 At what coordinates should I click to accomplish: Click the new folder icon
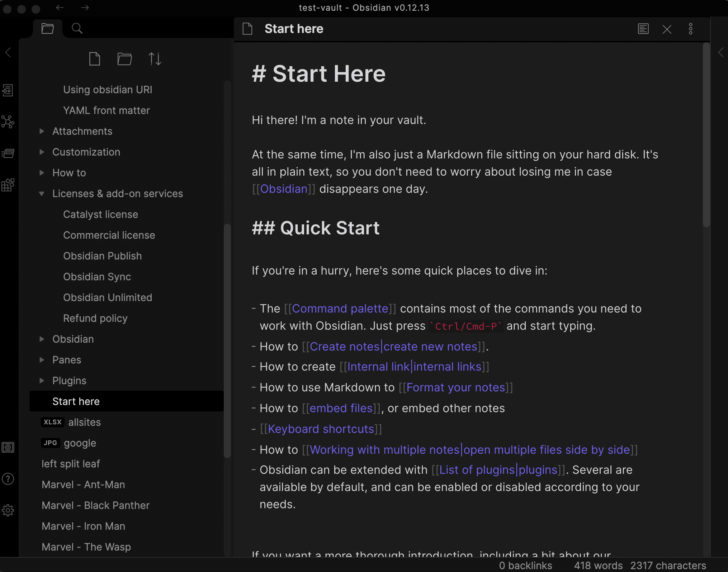pyautogui.click(x=124, y=59)
